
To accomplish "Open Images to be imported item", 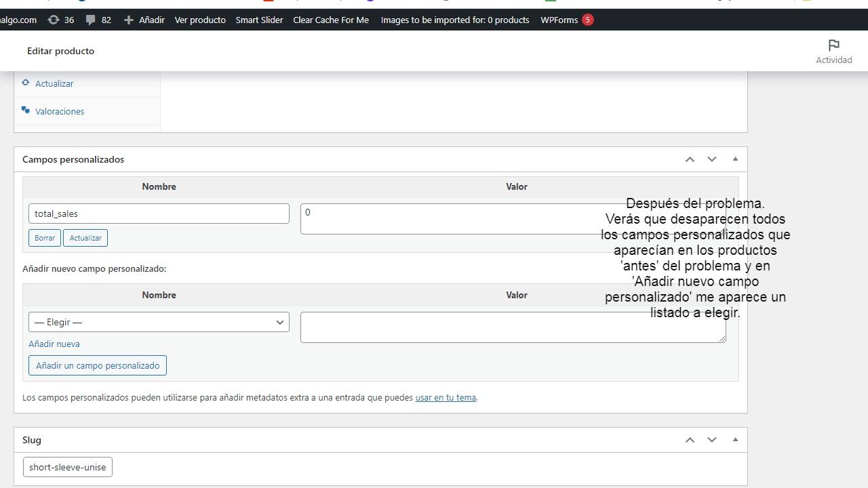I will pyautogui.click(x=455, y=20).
